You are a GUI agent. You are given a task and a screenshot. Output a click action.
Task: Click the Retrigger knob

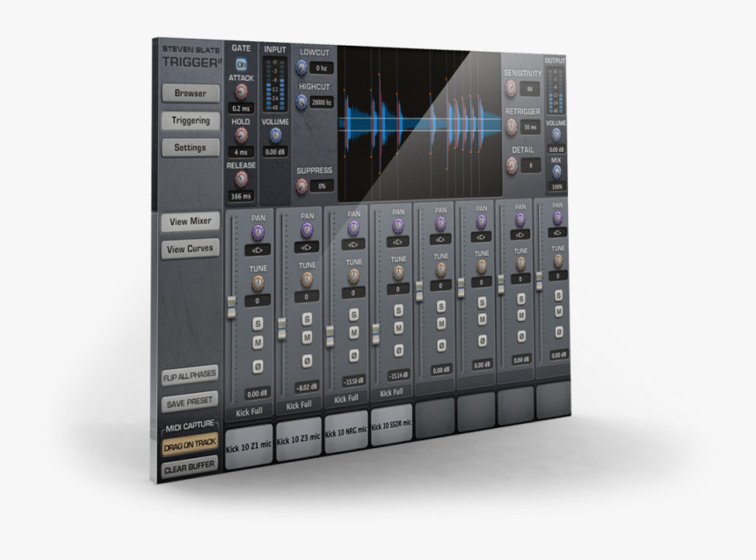coord(511,127)
